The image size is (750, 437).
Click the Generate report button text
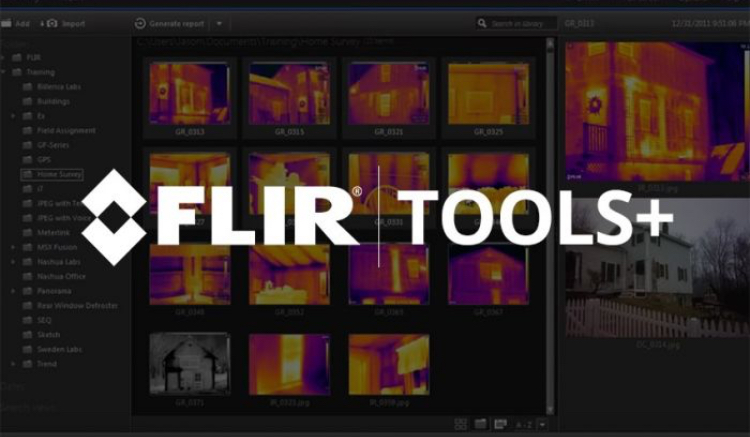coord(176,23)
